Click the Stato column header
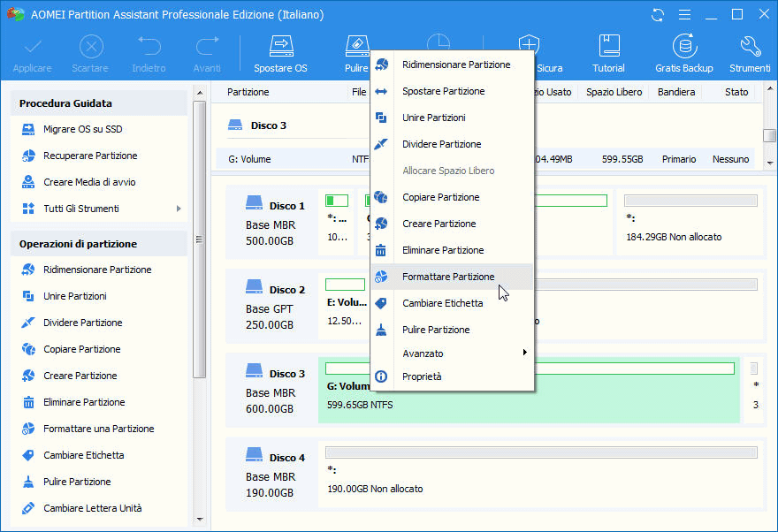Image resolution: width=778 pixels, height=532 pixels. coord(736,92)
